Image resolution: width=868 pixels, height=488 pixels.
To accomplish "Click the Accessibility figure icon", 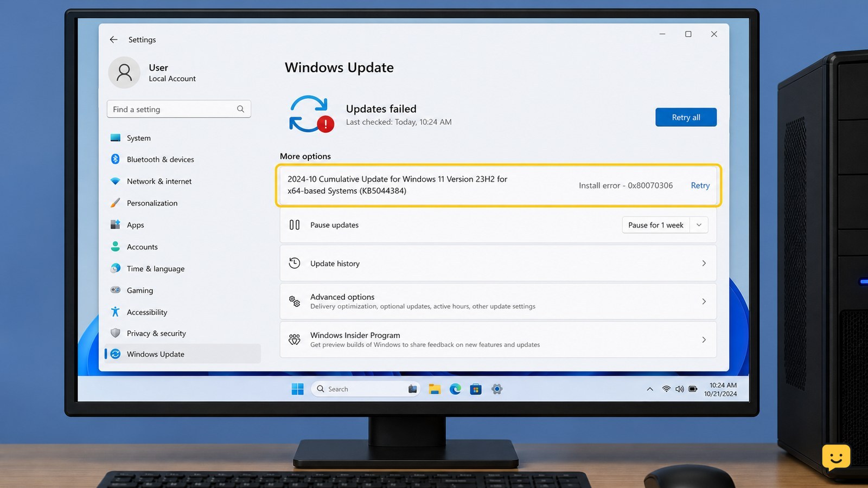I will click(115, 312).
